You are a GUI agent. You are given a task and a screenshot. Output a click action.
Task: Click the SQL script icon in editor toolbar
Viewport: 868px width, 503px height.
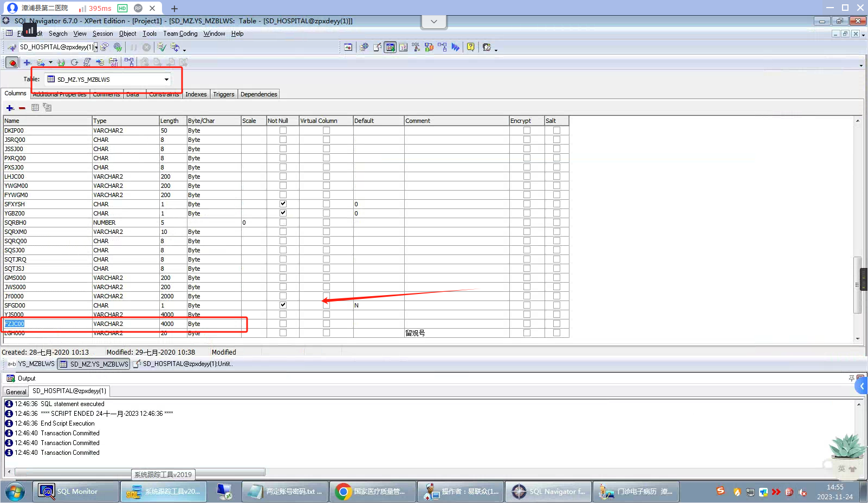point(87,62)
